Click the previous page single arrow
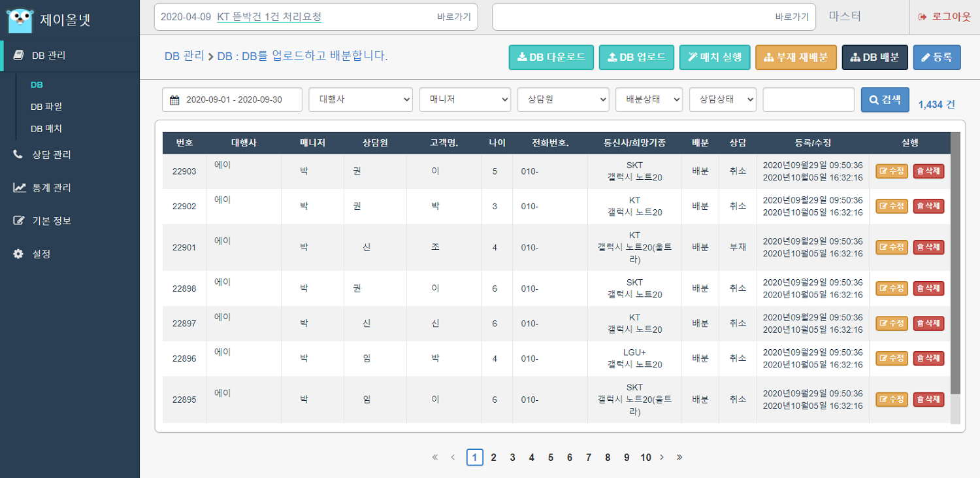The image size is (980, 478). 453,457
